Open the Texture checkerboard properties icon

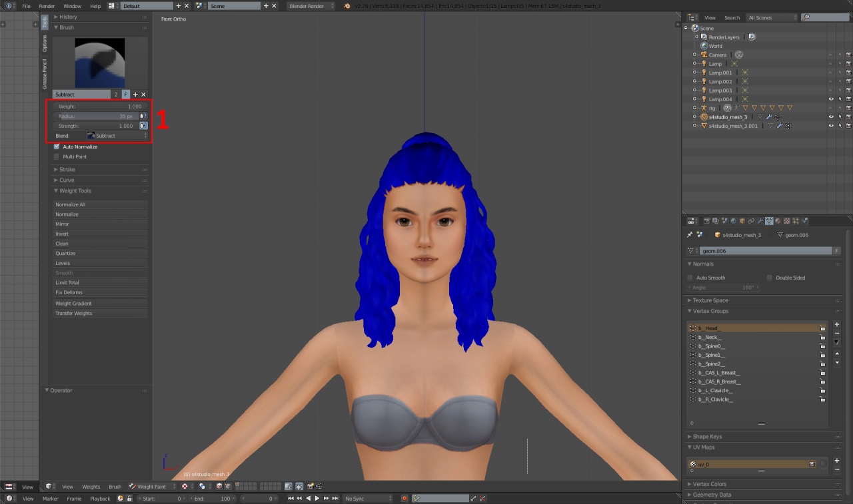click(786, 220)
